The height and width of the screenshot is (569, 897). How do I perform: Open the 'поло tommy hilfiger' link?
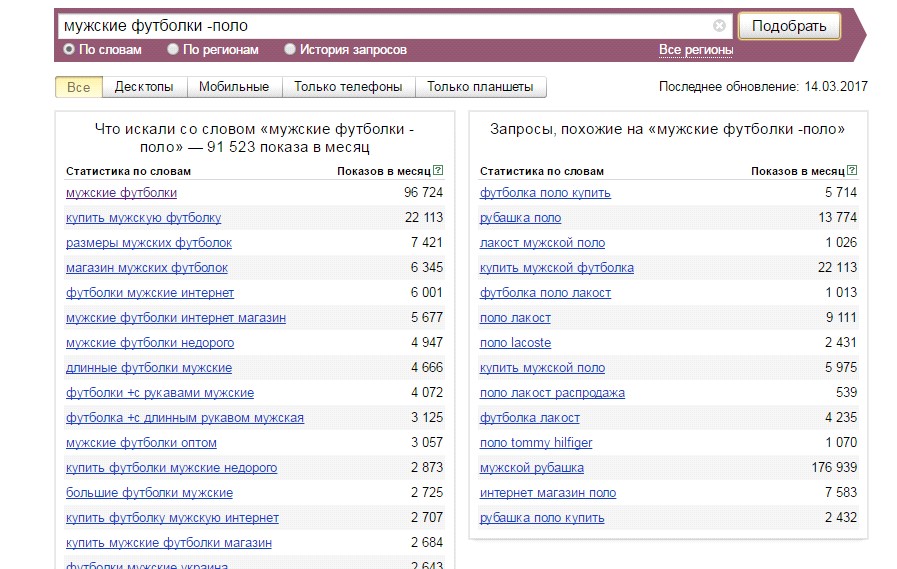click(536, 443)
